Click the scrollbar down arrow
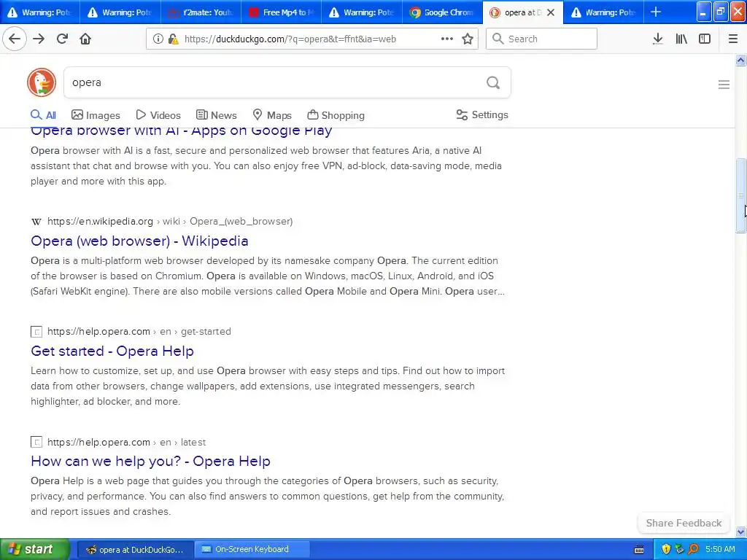The width and height of the screenshot is (747, 560). coord(741,532)
